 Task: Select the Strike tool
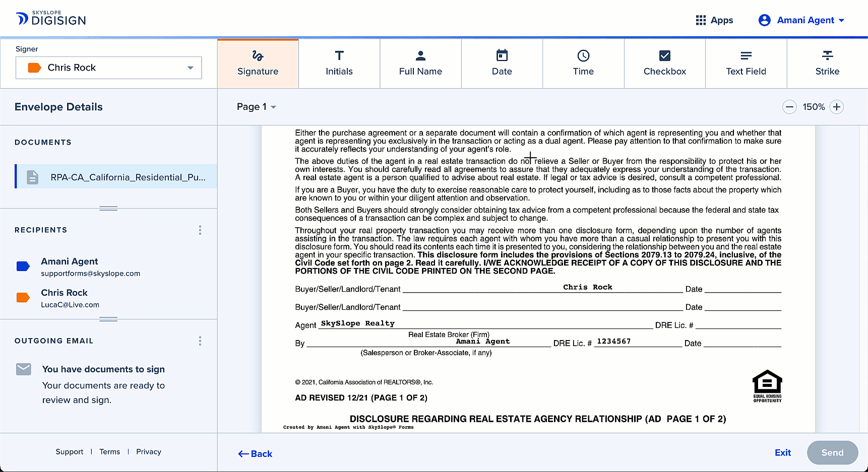pos(828,63)
